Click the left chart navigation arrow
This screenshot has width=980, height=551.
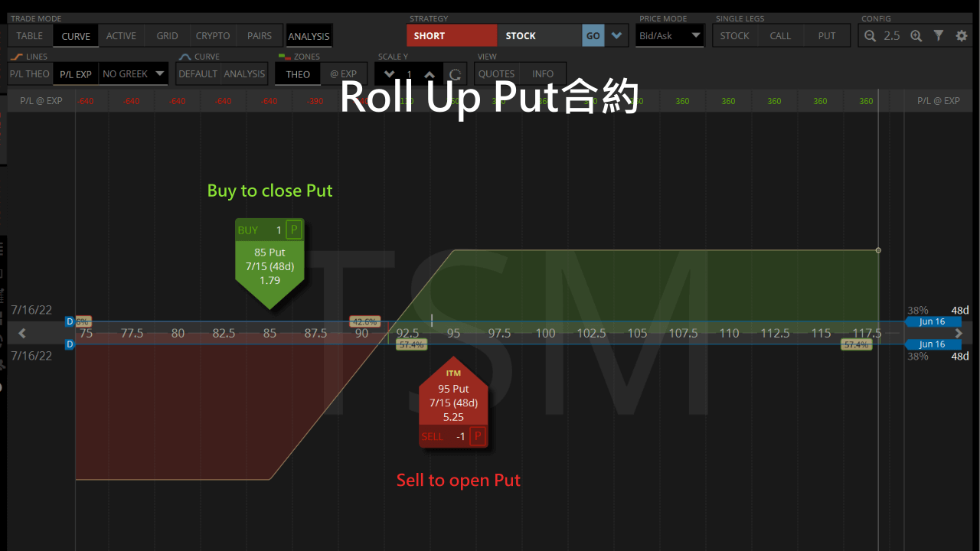(21, 333)
